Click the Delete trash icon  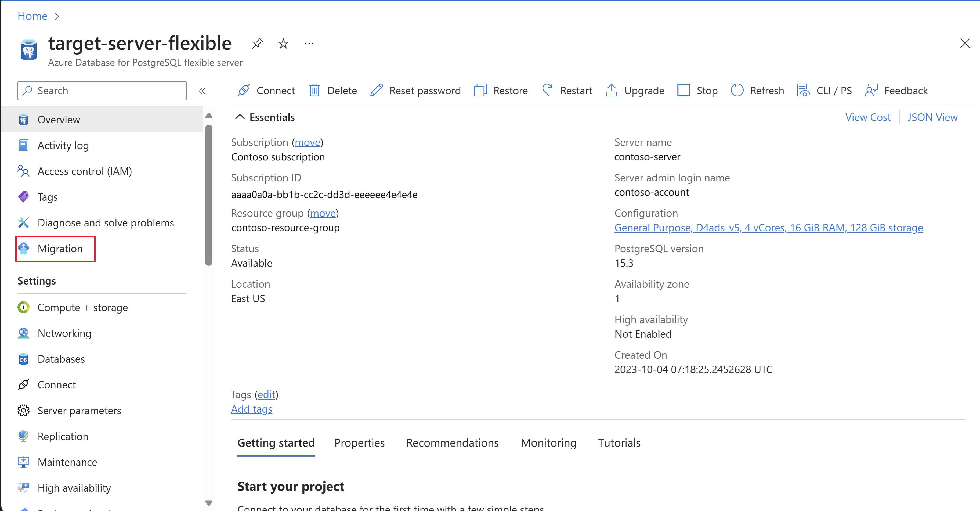click(x=314, y=91)
